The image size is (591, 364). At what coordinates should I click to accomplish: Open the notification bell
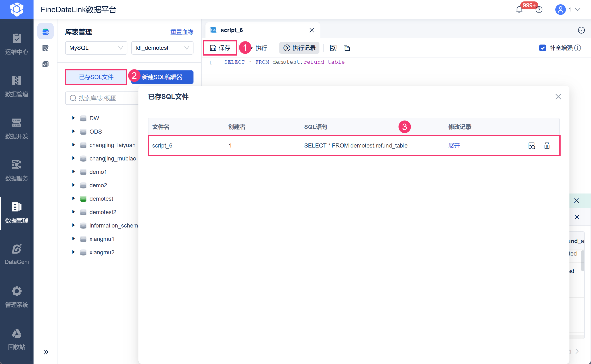[x=519, y=10]
